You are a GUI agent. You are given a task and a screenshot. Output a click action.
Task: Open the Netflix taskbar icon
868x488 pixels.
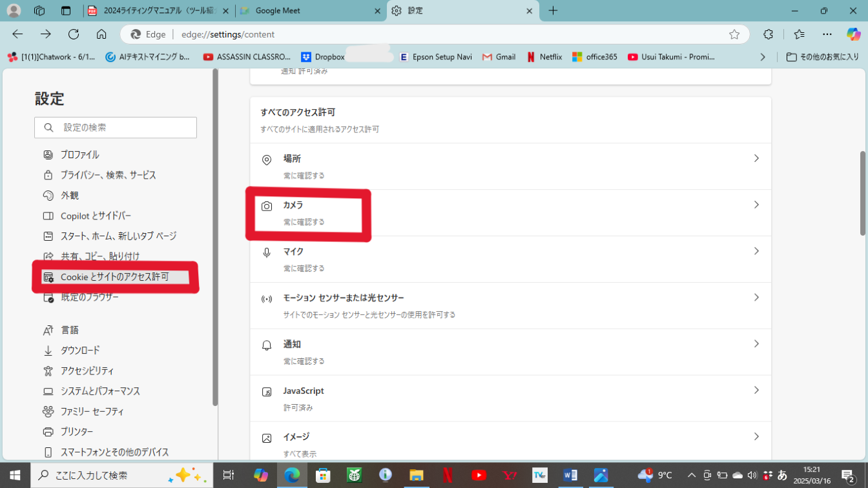tap(448, 475)
